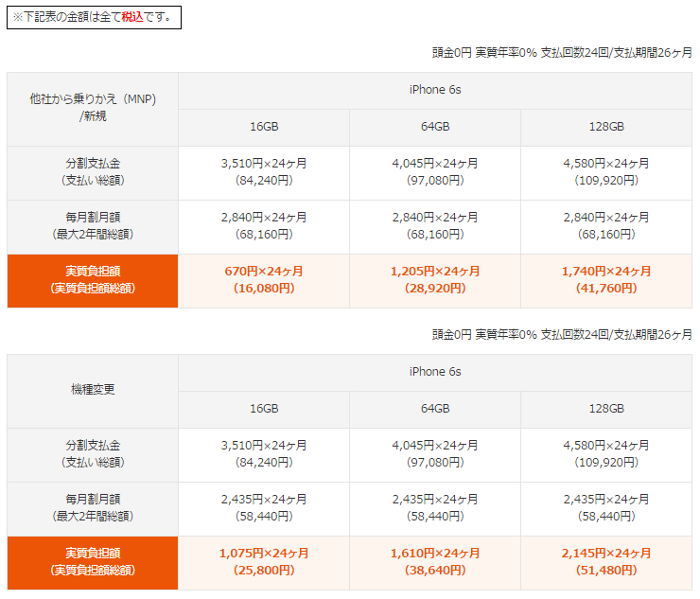This screenshot has width=700, height=599.
Task: Click the 1,610円×24ヶ月 (38,640円) cell
Action: 435,563
